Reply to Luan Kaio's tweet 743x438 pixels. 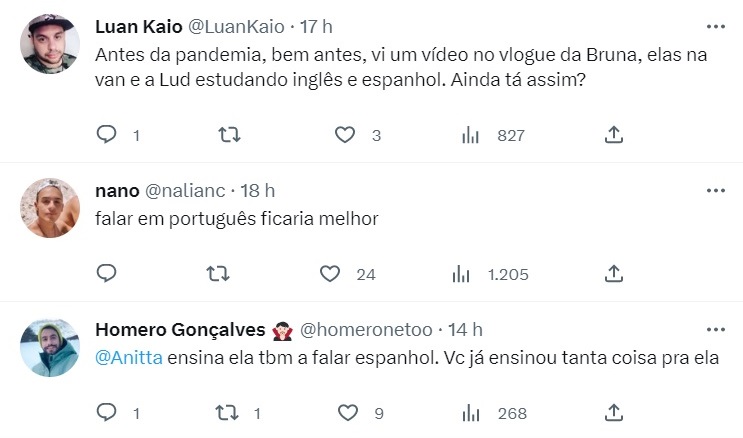107,135
